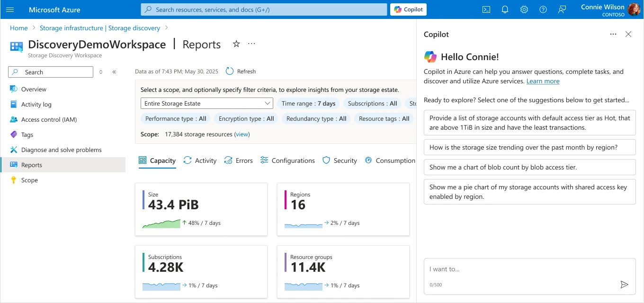Select the blob count chart suggestion in Copilot
Viewport: 644px width, 303px height.
529,167
